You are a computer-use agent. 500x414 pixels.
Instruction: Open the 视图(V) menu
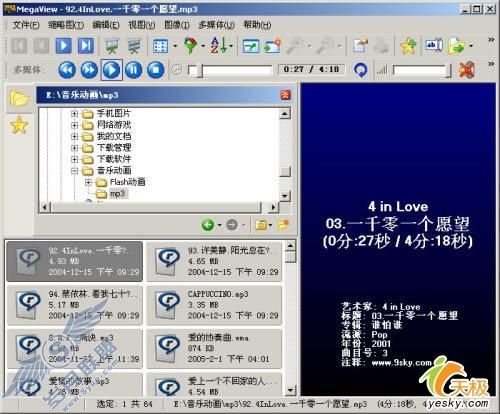tap(142, 25)
